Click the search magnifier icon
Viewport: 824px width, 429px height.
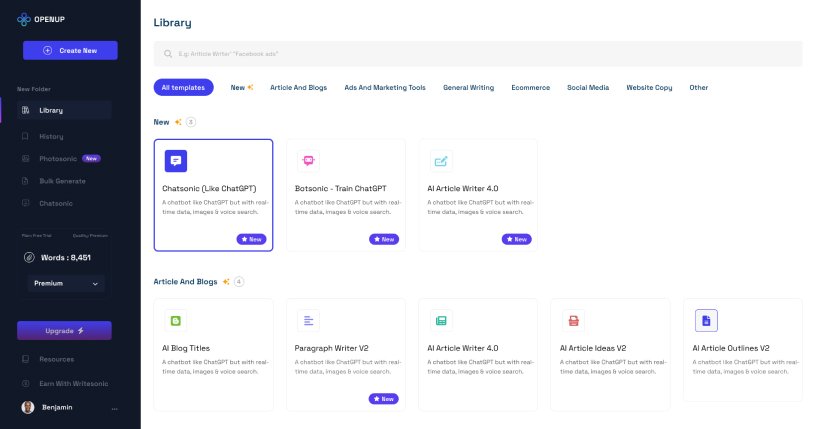(x=167, y=54)
